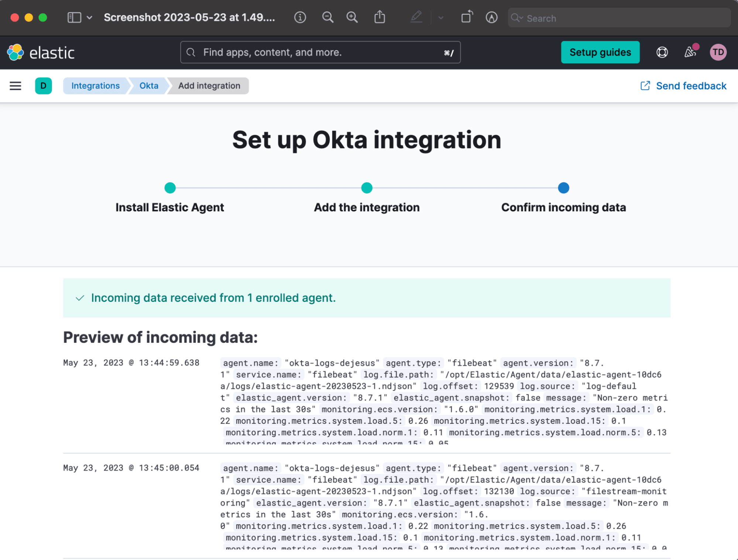Viewport: 738px width, 560px height.
Task: Click the Confirm incoming data step label
Action: click(x=563, y=207)
